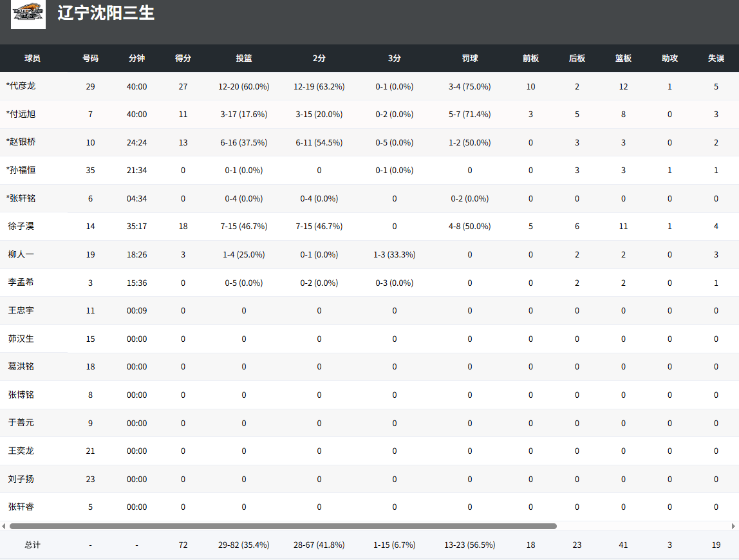The height and width of the screenshot is (560, 739).
Task: Click total 3-point value 1-15 (6.7%)
Action: [395, 545]
